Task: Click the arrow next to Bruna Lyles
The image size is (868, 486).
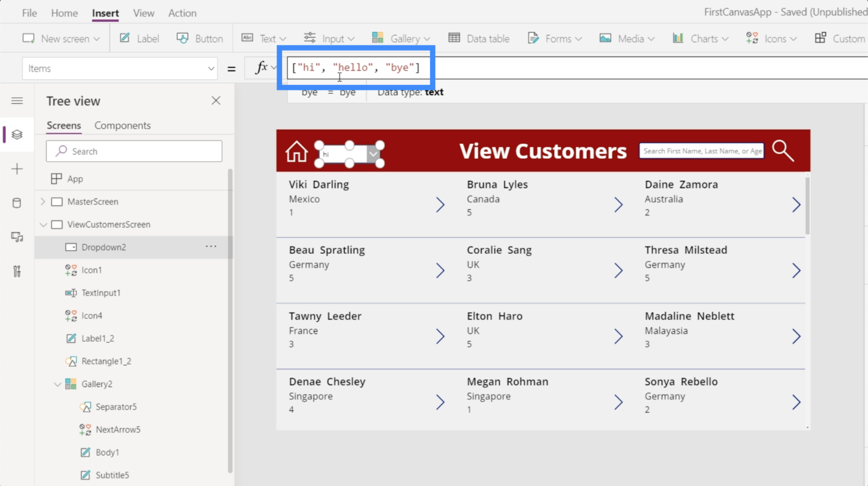Action: point(618,205)
